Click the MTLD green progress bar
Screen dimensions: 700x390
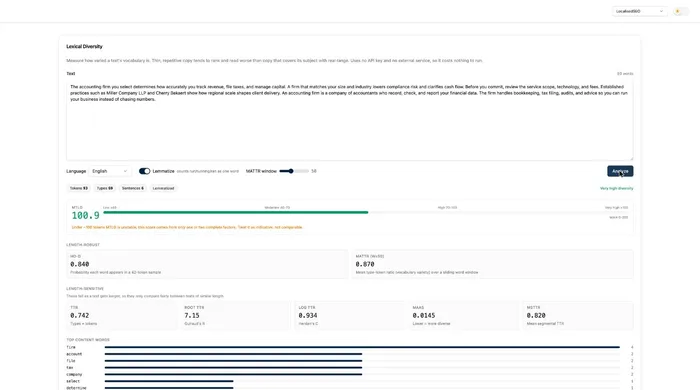pos(236,212)
